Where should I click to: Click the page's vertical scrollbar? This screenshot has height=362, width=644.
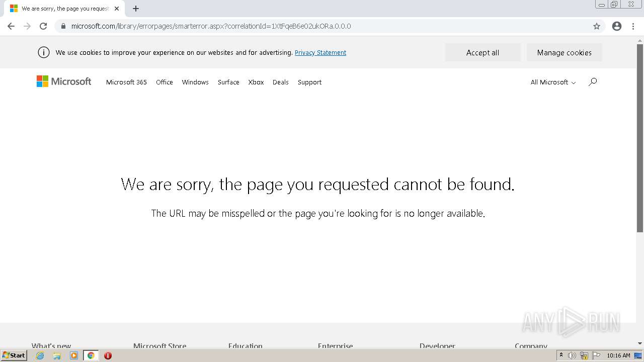pos(640,138)
